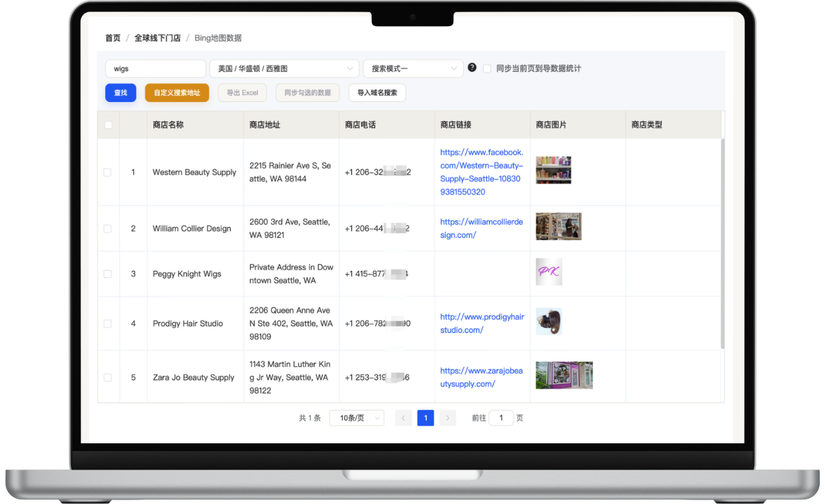Go to next page arrow
This screenshot has height=504, width=825.
[447, 418]
